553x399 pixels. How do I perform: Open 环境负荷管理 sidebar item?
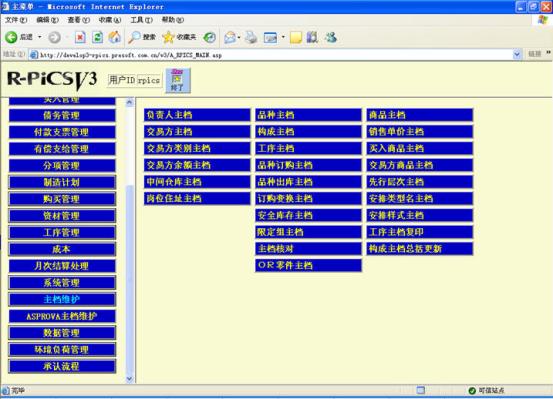click(x=62, y=350)
